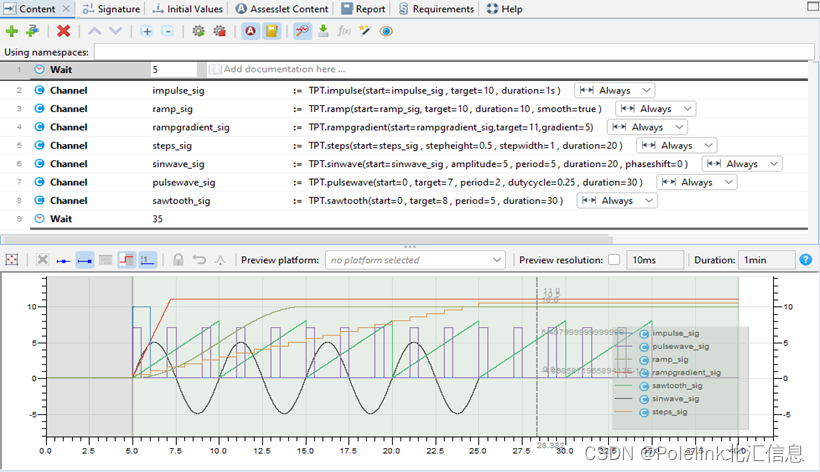Select the sinwave_sig legend entry

675,398
